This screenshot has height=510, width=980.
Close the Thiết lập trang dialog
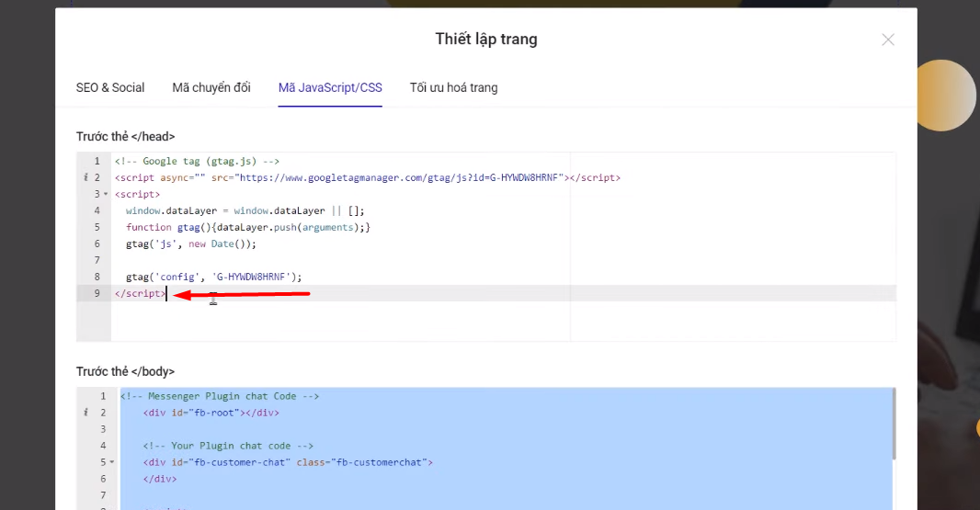coord(887,40)
